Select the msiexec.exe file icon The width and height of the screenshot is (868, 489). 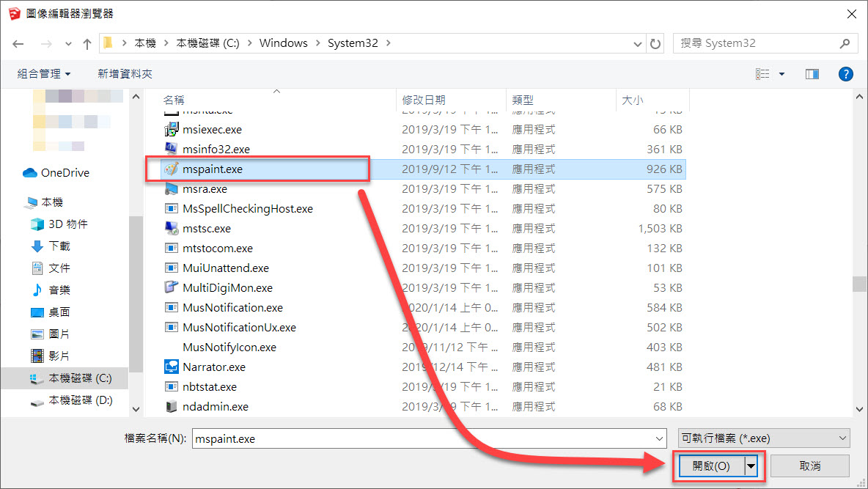tap(171, 130)
